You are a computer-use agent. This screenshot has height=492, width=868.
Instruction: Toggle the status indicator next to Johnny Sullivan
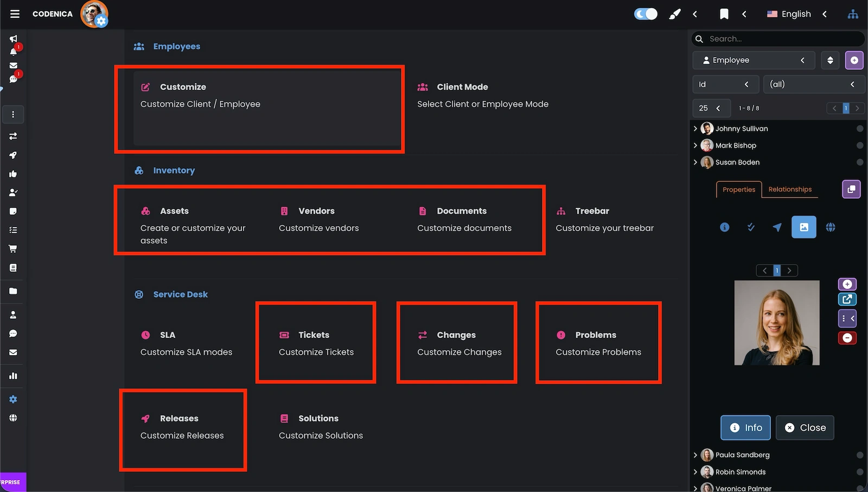(x=859, y=129)
